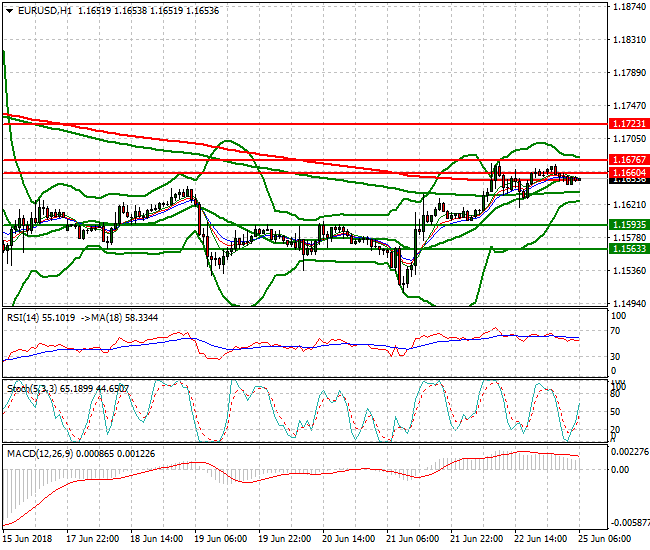Select the 1.15633 green price level label
Viewport: 650px width, 550px height.
coord(629,249)
